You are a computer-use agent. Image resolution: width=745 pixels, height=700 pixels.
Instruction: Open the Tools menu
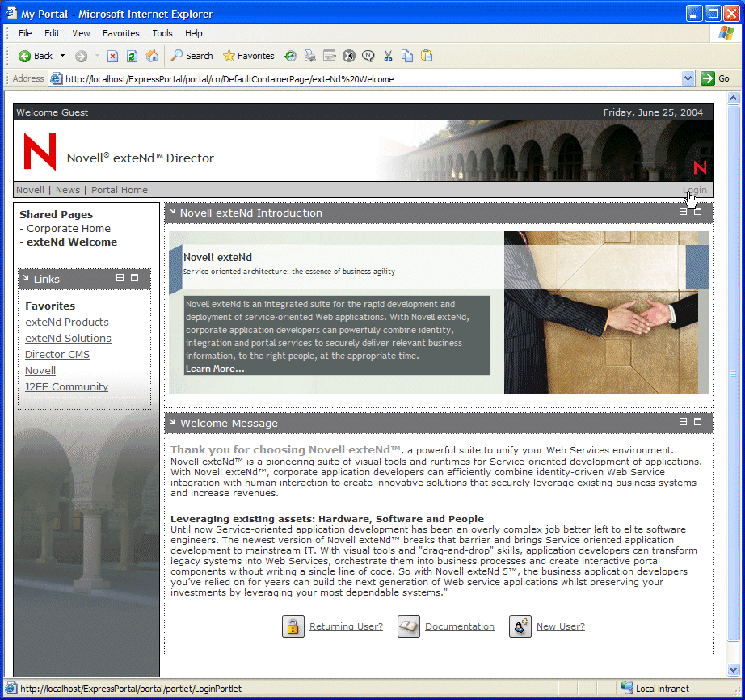pyautogui.click(x=162, y=33)
